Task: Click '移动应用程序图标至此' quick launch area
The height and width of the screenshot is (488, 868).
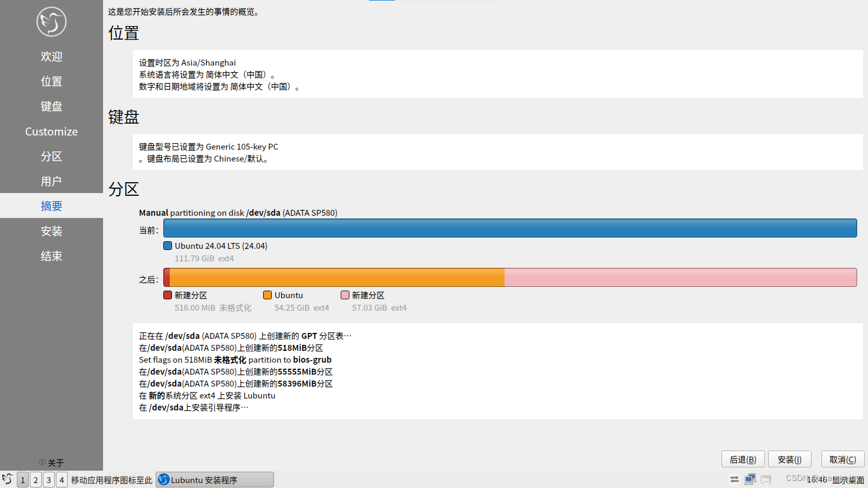Action: [x=112, y=480]
